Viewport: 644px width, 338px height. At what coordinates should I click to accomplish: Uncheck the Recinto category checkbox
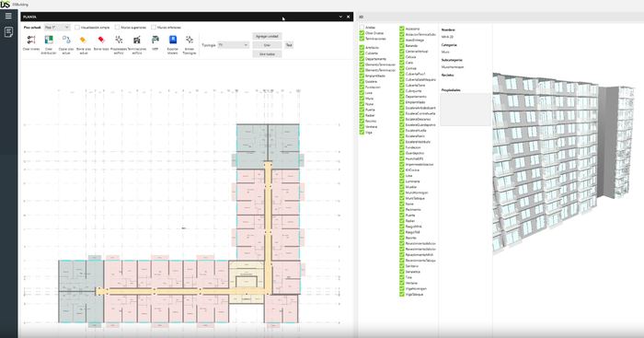(x=362, y=121)
